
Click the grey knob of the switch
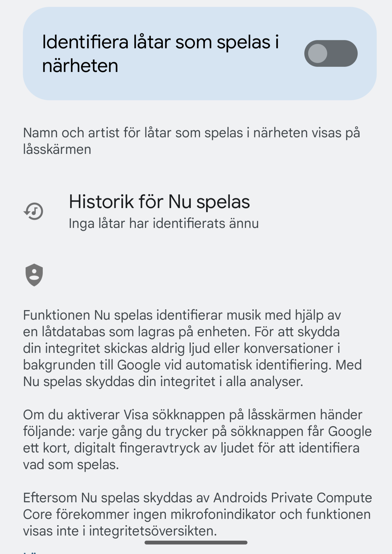[318, 53]
